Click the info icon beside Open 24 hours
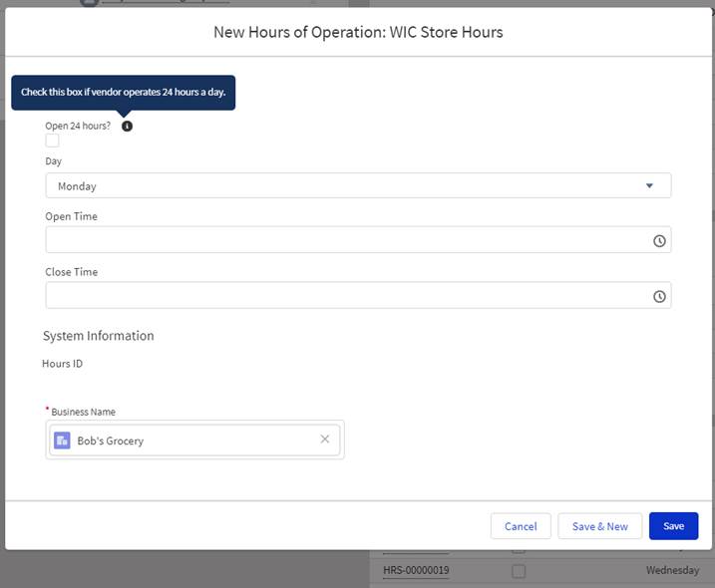715x588 pixels. pos(127,127)
